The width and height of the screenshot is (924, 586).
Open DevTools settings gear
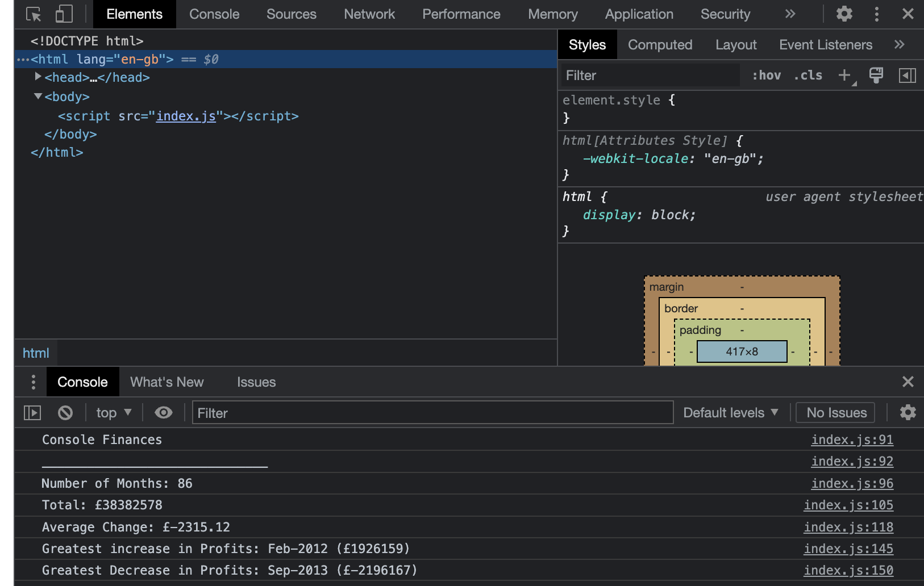(x=844, y=14)
